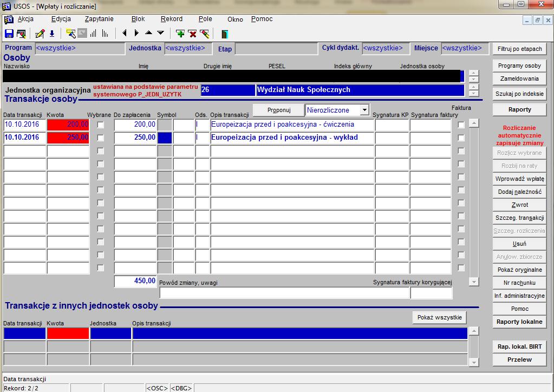Click the ascending bars sort icon

point(93,34)
